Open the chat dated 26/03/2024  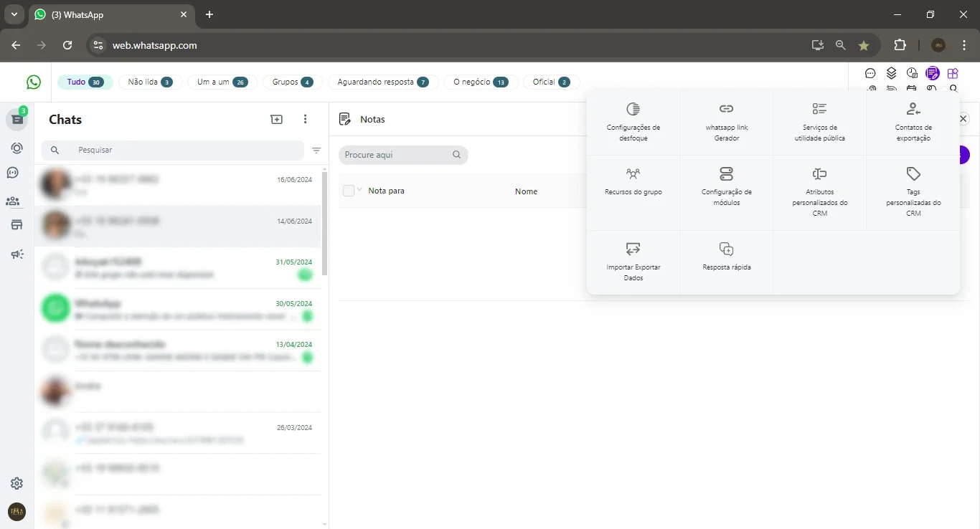click(x=178, y=433)
